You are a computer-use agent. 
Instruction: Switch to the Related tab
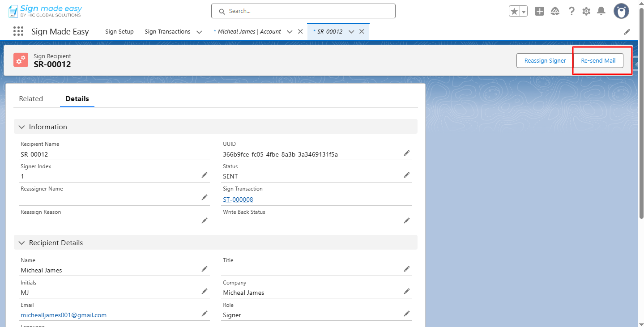click(x=31, y=99)
